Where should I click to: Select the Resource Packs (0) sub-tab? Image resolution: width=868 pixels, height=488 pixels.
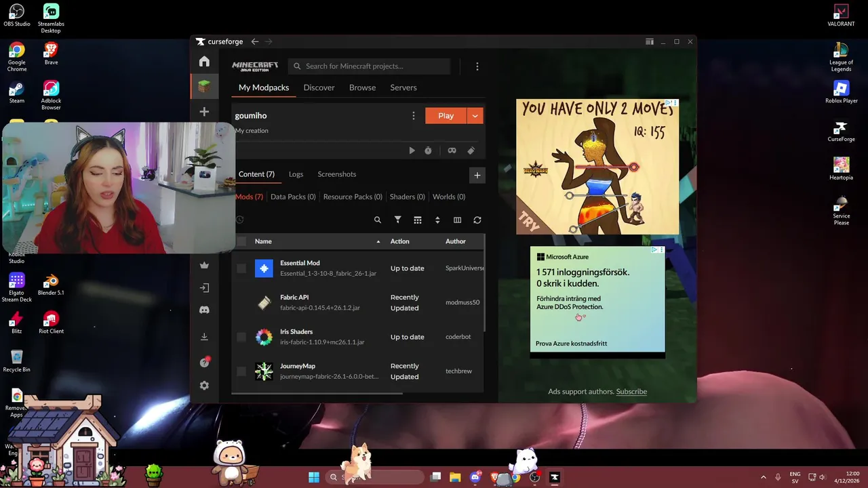(353, 197)
